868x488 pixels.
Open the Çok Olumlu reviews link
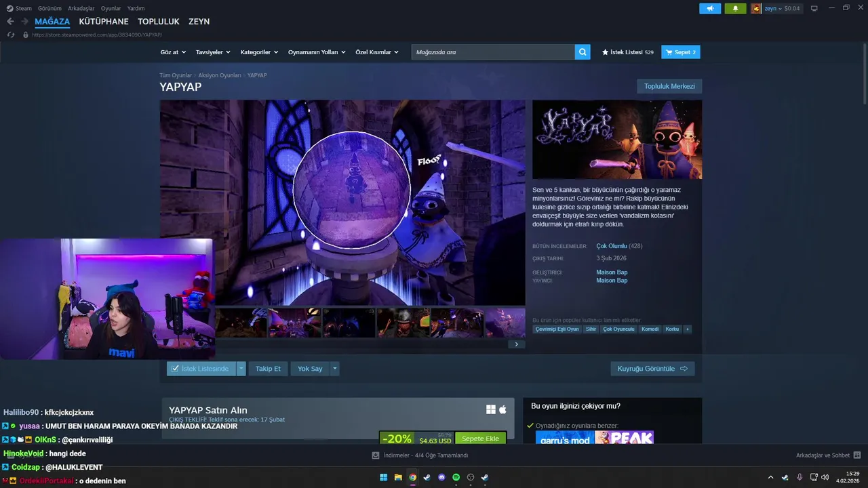point(612,246)
